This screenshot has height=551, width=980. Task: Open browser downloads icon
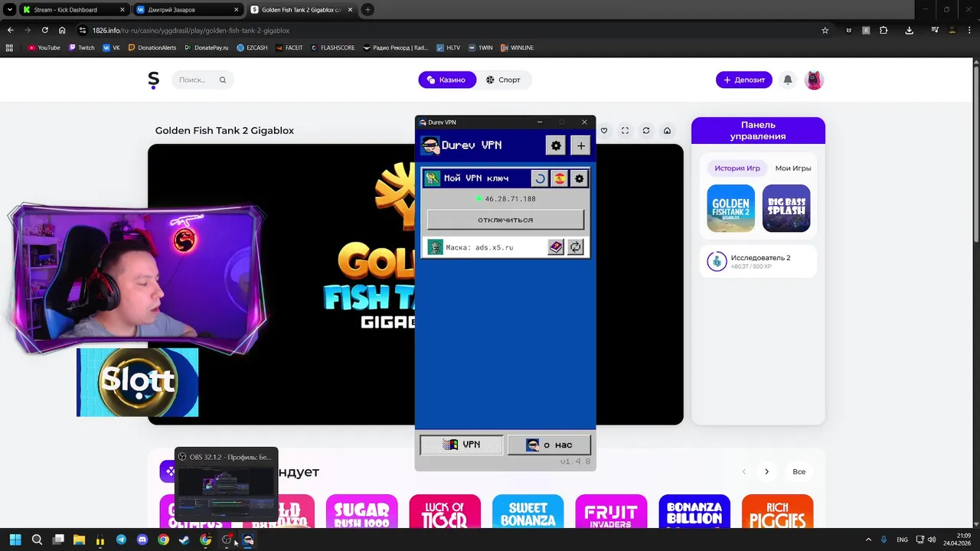point(909,31)
